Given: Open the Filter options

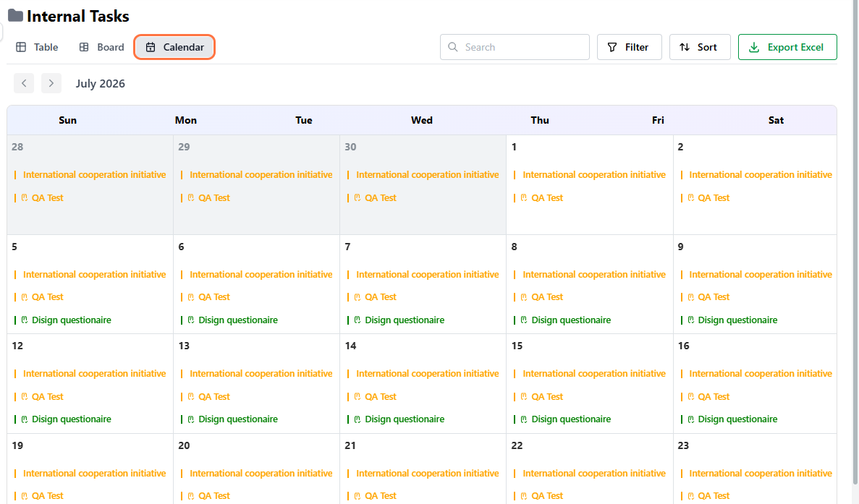Looking at the screenshot, I should tap(629, 47).
